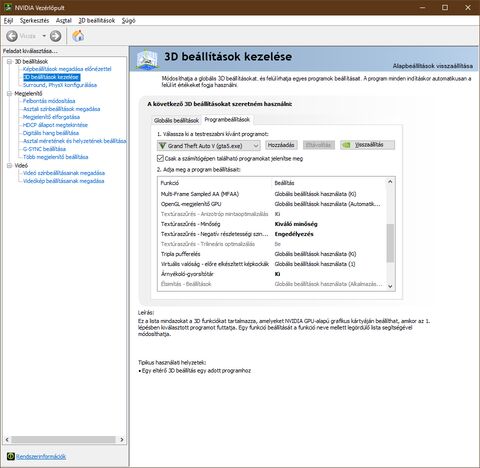Click the Alapbeállítások visszaállítása link
Screen dimensions: 480x468
[x=432, y=66]
